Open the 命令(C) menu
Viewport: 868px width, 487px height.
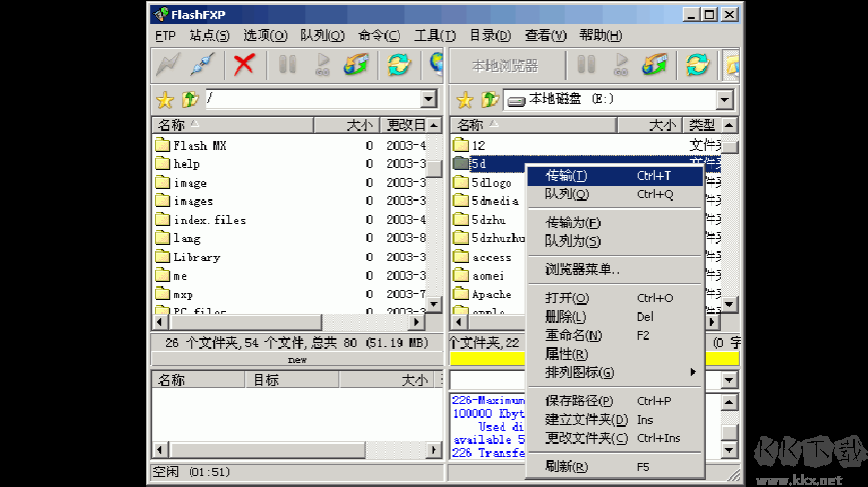[379, 36]
